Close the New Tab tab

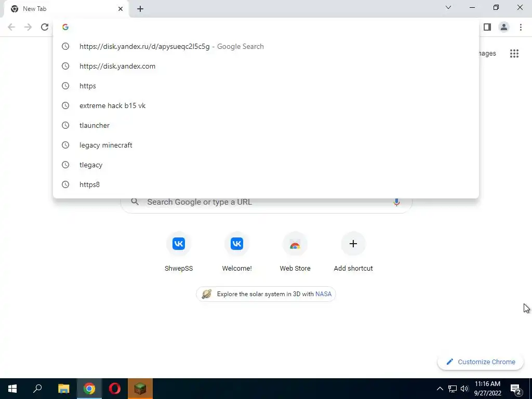click(121, 9)
